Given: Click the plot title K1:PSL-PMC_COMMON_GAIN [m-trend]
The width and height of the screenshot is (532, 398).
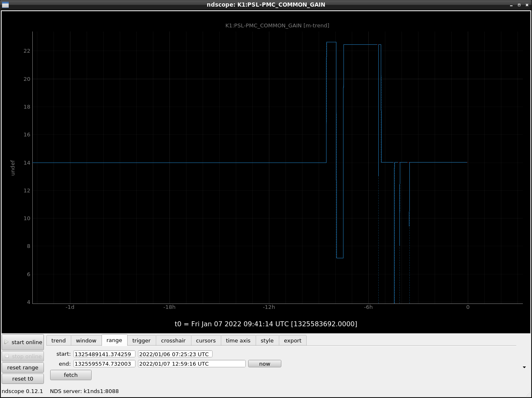Looking at the screenshot, I should [277, 25].
